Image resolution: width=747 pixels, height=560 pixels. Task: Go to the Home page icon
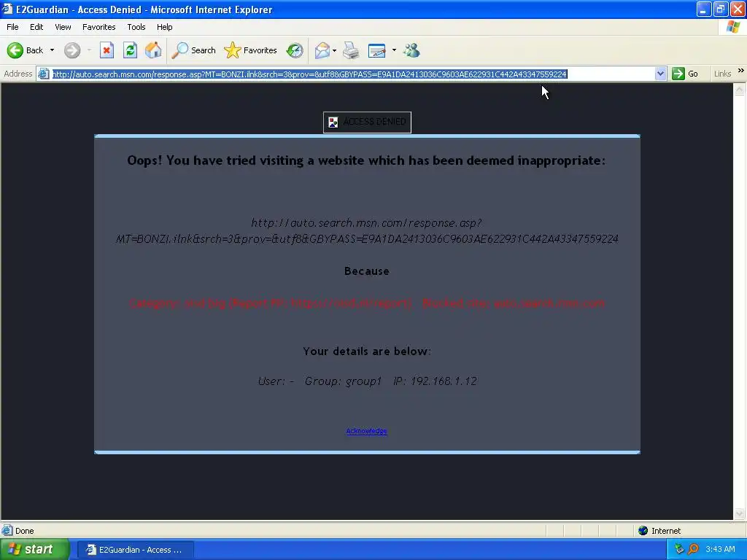[153, 50]
